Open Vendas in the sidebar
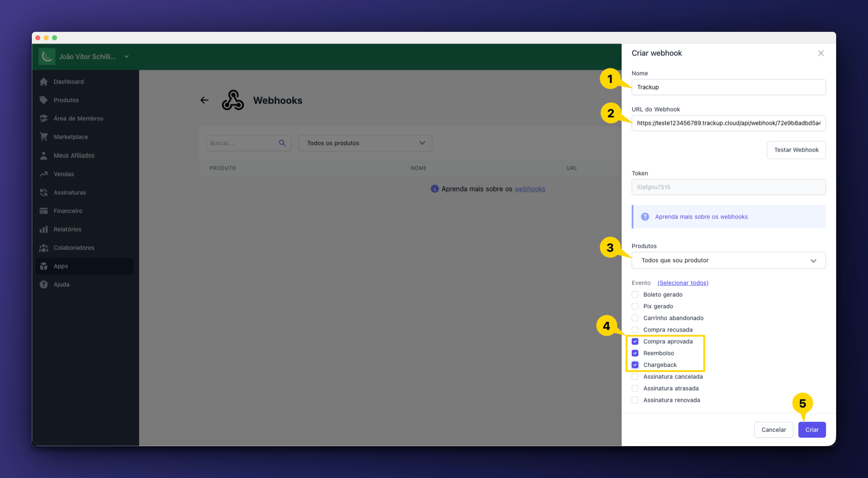Viewport: 868px width, 478px height. (84, 174)
